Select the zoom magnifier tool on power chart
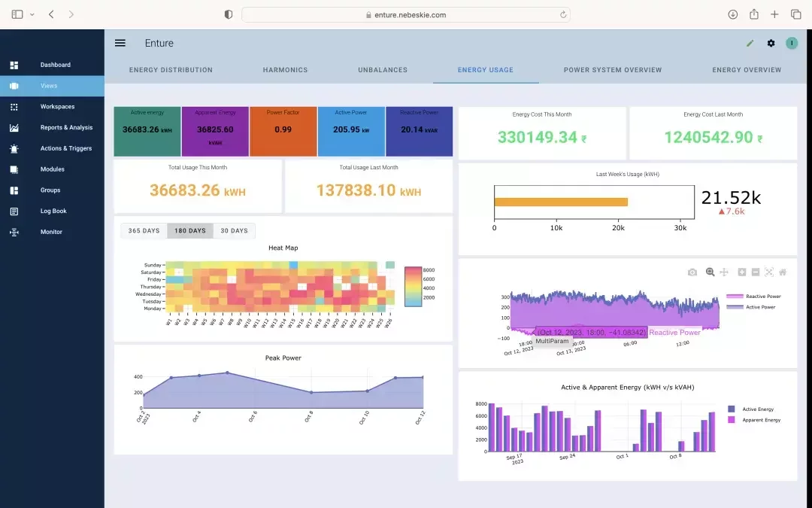 pos(710,272)
